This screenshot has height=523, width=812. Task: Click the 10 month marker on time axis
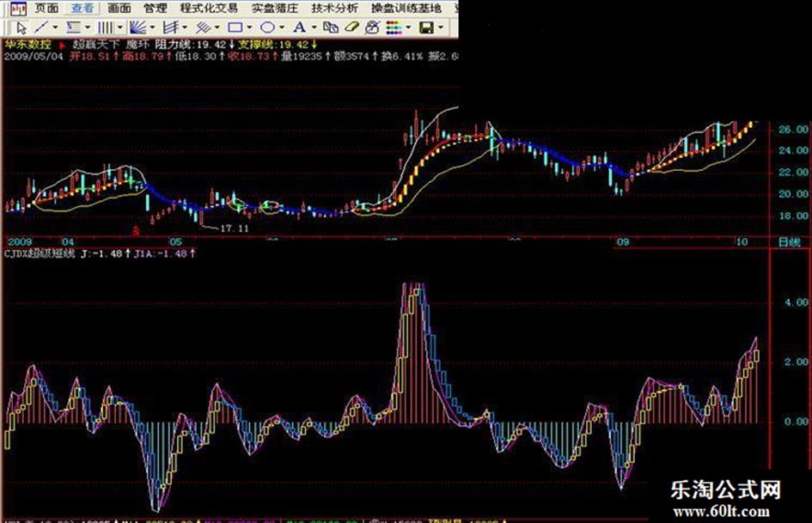click(742, 242)
